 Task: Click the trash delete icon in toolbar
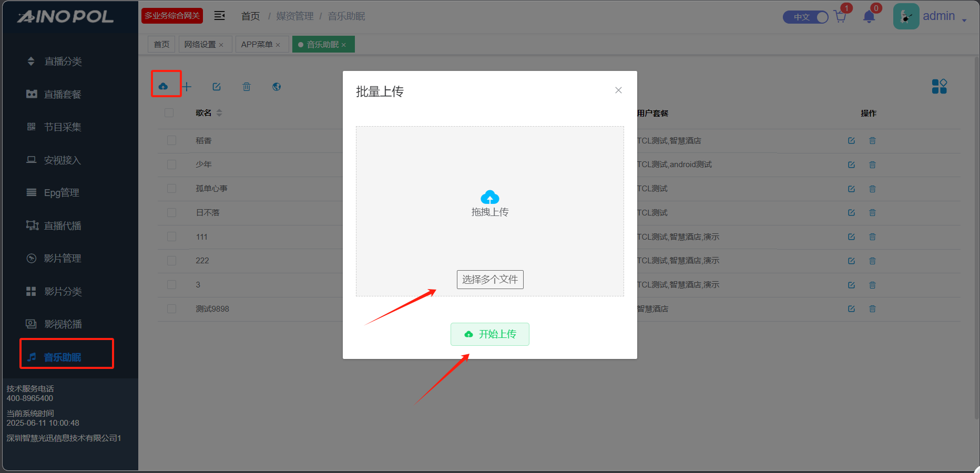click(x=247, y=87)
